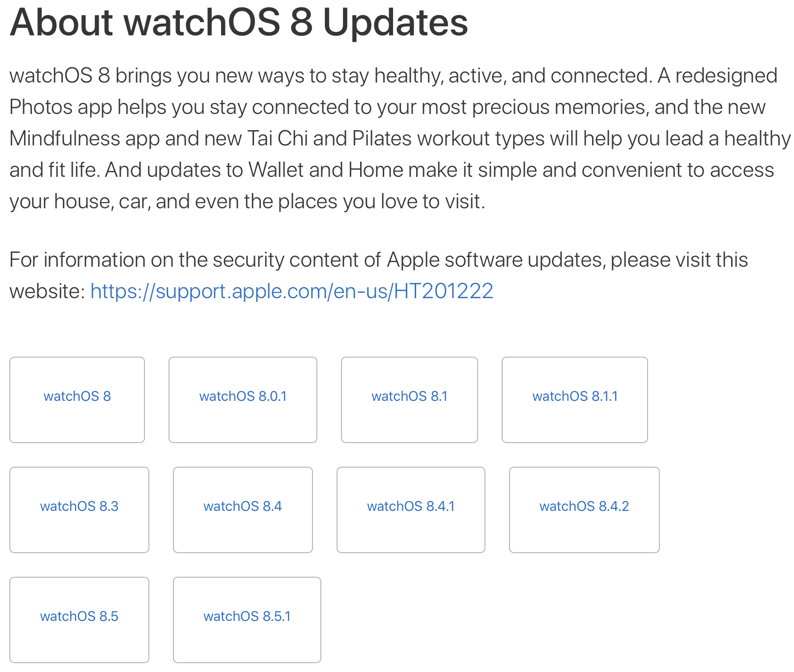Image resolution: width=794 pixels, height=672 pixels.
Task: Open the watchOS 8.1 update notes
Action: [409, 396]
